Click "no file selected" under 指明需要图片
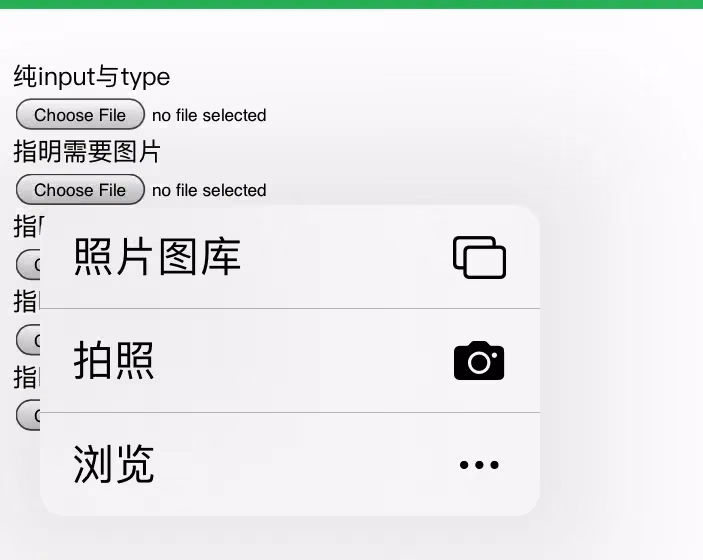The height and width of the screenshot is (560, 703). (x=209, y=190)
